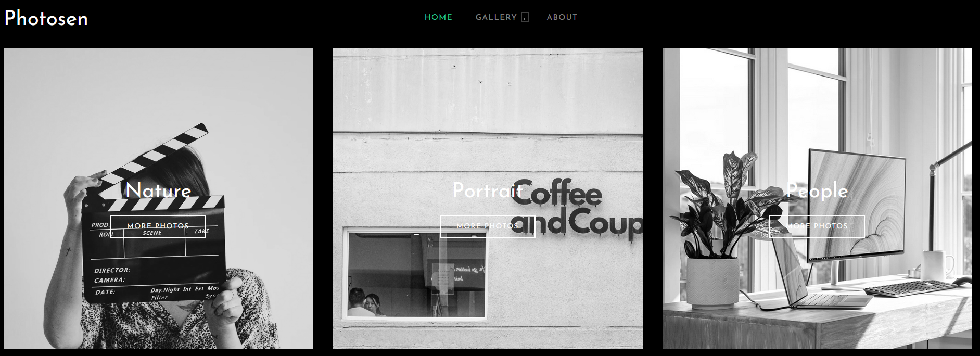
Task: Go to the ABOUT page
Action: [562, 17]
